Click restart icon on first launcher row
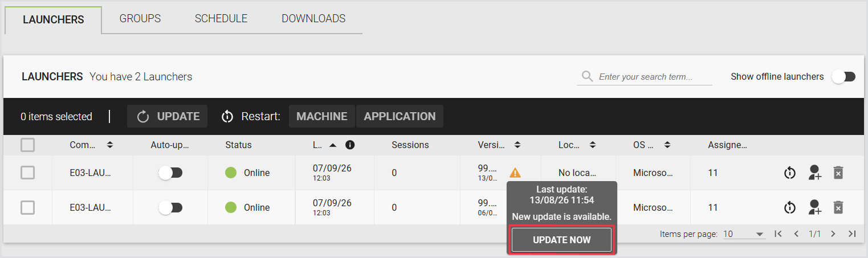868x258 pixels. (789, 173)
